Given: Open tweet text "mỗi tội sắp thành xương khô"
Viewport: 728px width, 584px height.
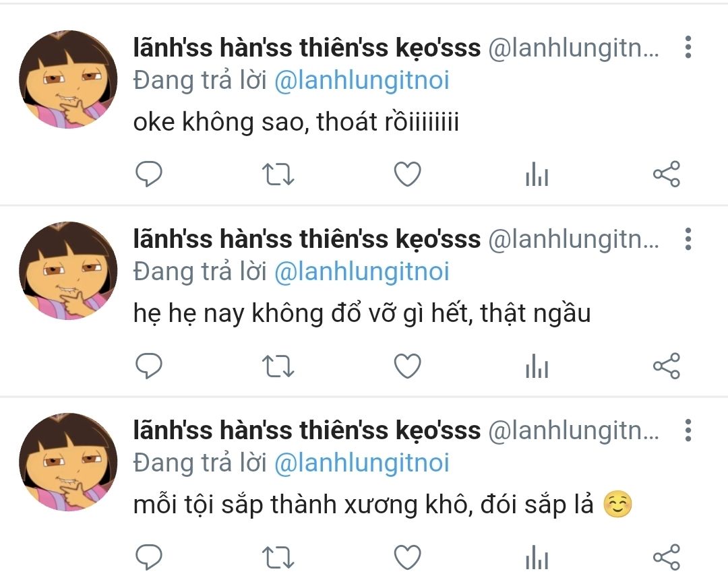Looking at the screenshot, I should 364,505.
